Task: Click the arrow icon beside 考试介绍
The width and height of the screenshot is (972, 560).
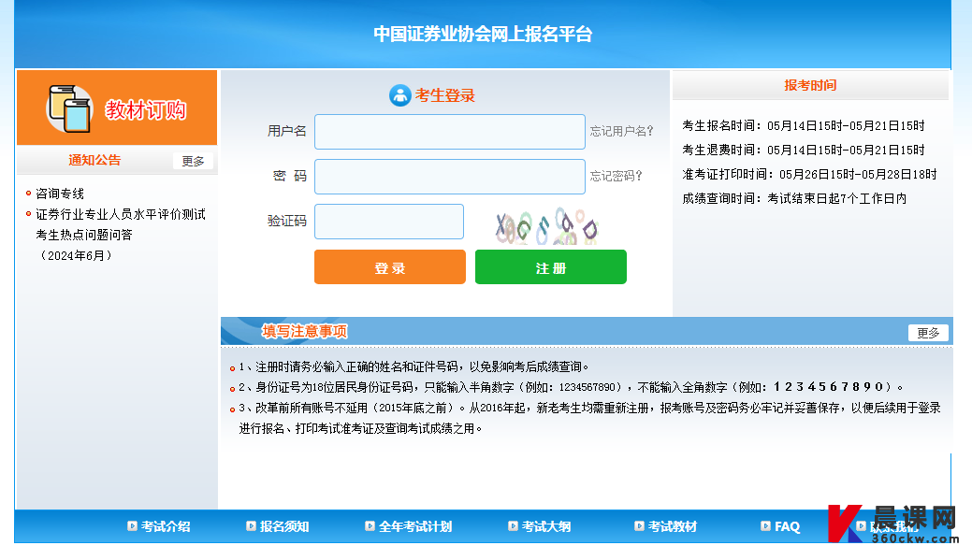Action: click(132, 526)
